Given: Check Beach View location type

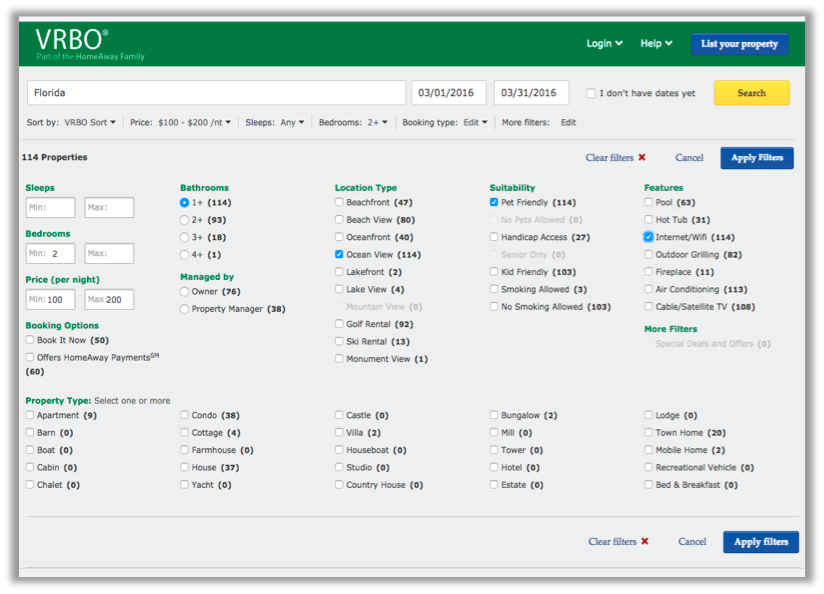Looking at the screenshot, I should click(339, 220).
